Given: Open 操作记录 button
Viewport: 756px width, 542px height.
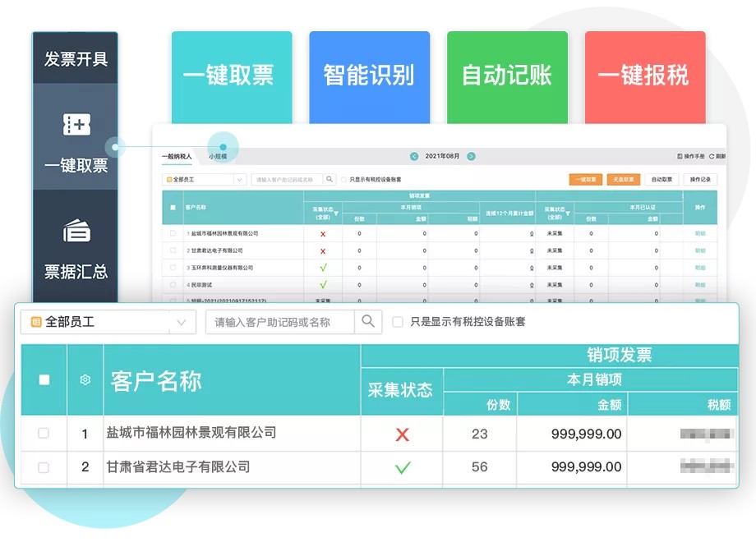Looking at the screenshot, I should point(700,180).
